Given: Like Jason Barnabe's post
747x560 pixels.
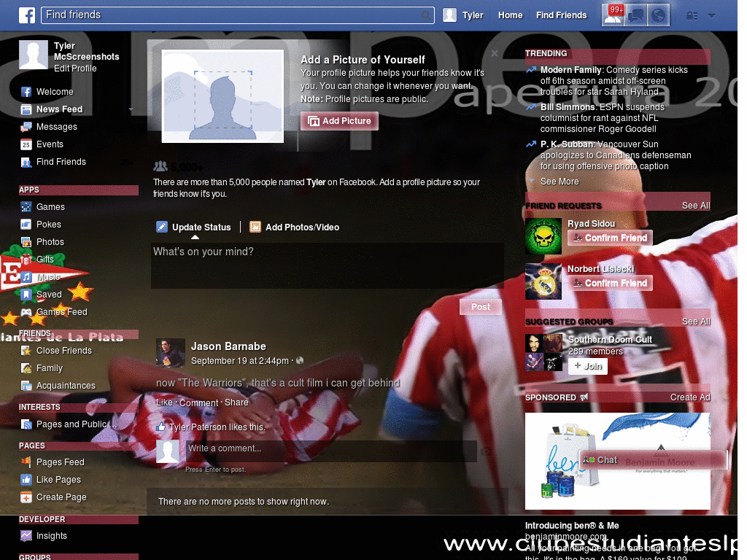Looking at the screenshot, I should click(164, 402).
